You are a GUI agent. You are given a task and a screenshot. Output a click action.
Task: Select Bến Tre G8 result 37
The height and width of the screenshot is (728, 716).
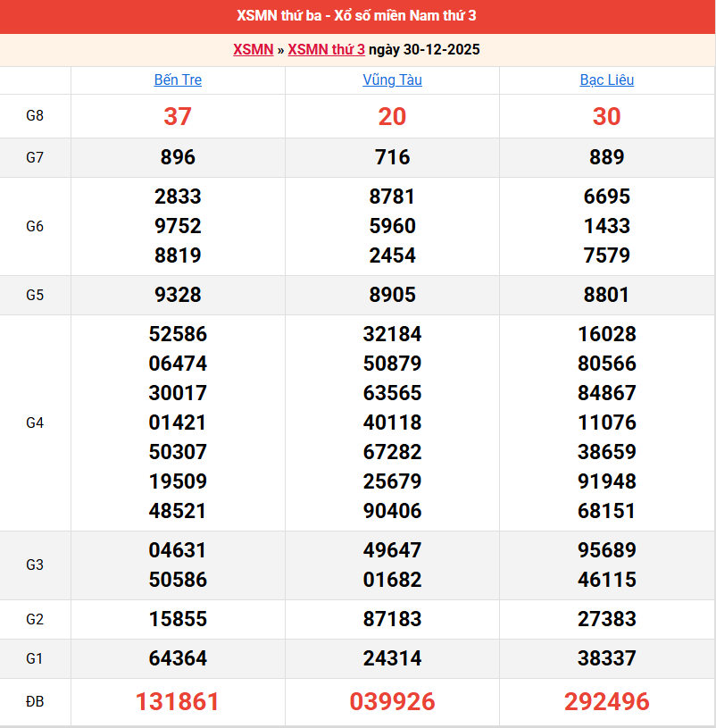coord(178,117)
